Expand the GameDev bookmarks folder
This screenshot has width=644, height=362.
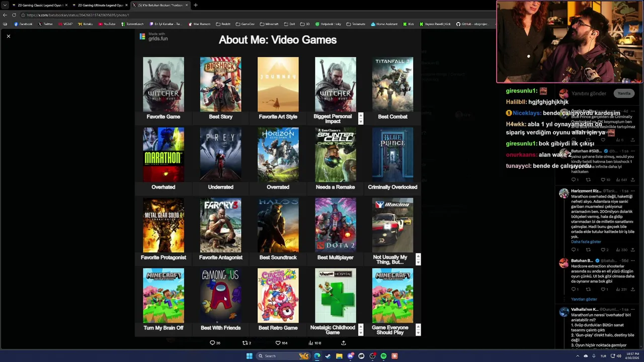point(245,24)
